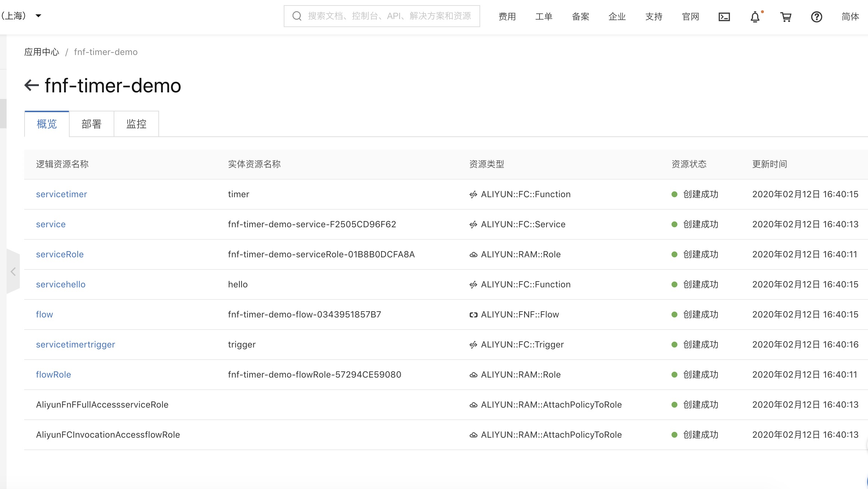868x489 pixels.
Task: Open the help question mark icon
Action: click(x=816, y=17)
